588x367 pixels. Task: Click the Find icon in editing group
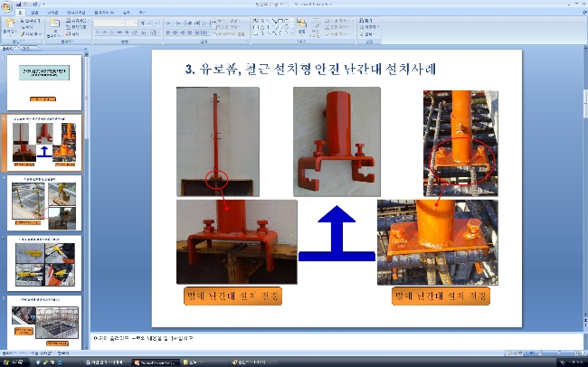point(366,21)
